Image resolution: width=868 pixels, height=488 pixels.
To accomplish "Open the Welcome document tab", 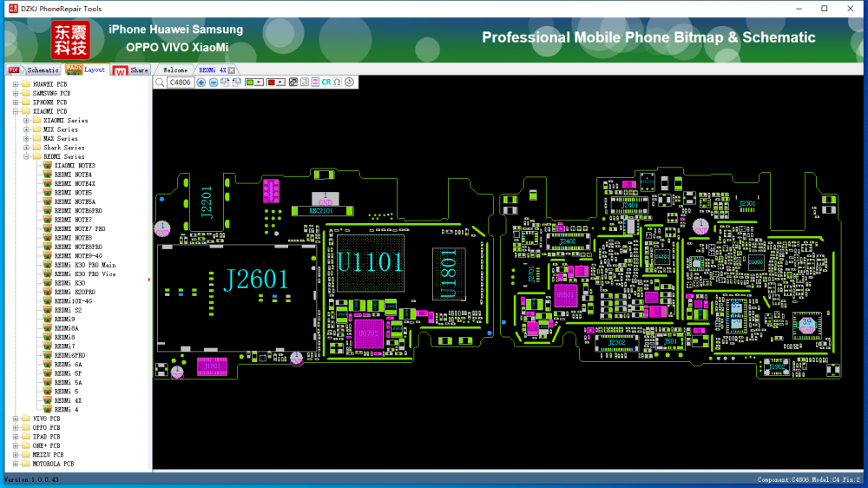I will coord(175,70).
